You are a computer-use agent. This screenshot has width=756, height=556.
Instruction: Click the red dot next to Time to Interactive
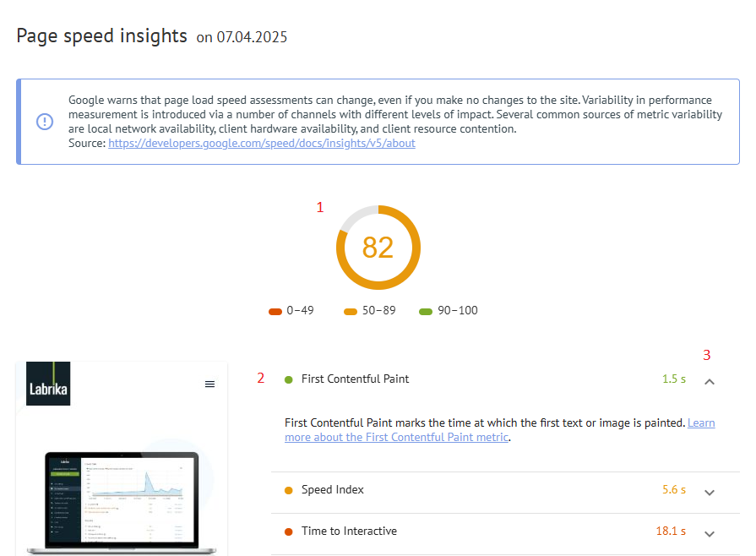(x=289, y=531)
